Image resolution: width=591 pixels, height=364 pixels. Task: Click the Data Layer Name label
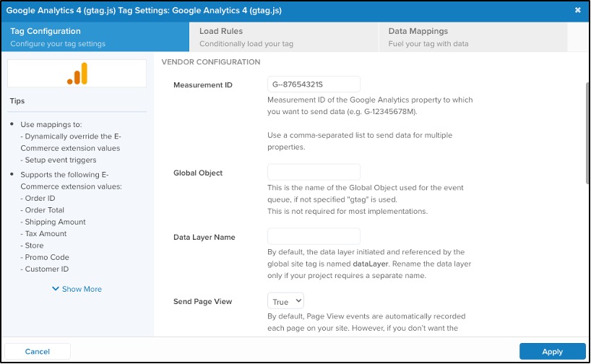coord(204,237)
